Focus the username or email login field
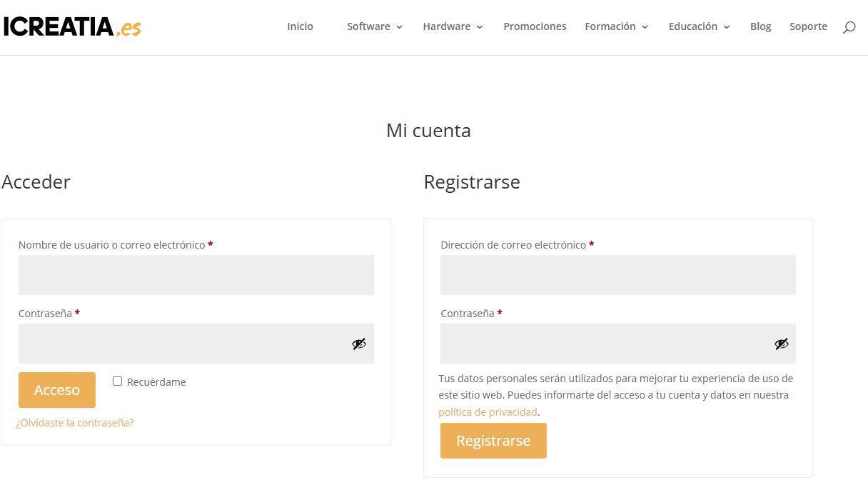 (x=196, y=275)
